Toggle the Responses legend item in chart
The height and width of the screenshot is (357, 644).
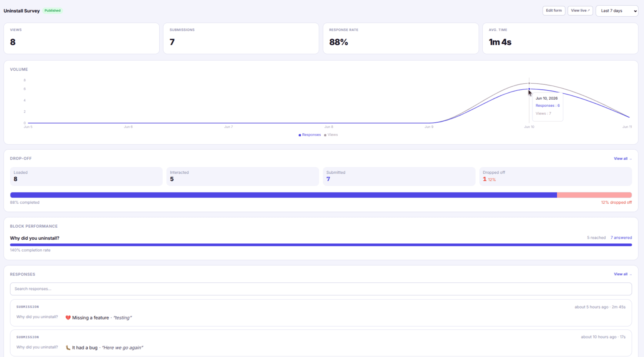click(310, 135)
